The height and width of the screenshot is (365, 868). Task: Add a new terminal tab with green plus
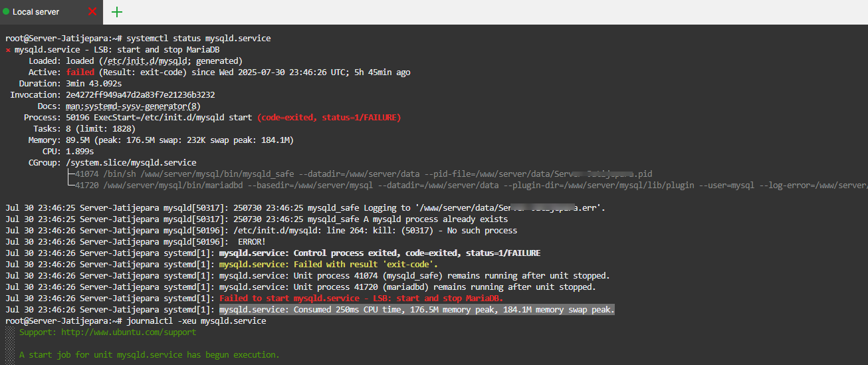117,12
